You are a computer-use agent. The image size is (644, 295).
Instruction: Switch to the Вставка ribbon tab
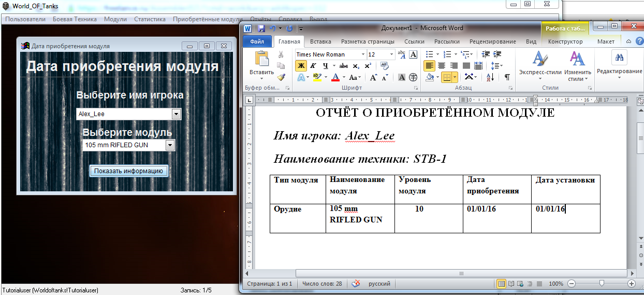pyautogui.click(x=320, y=41)
